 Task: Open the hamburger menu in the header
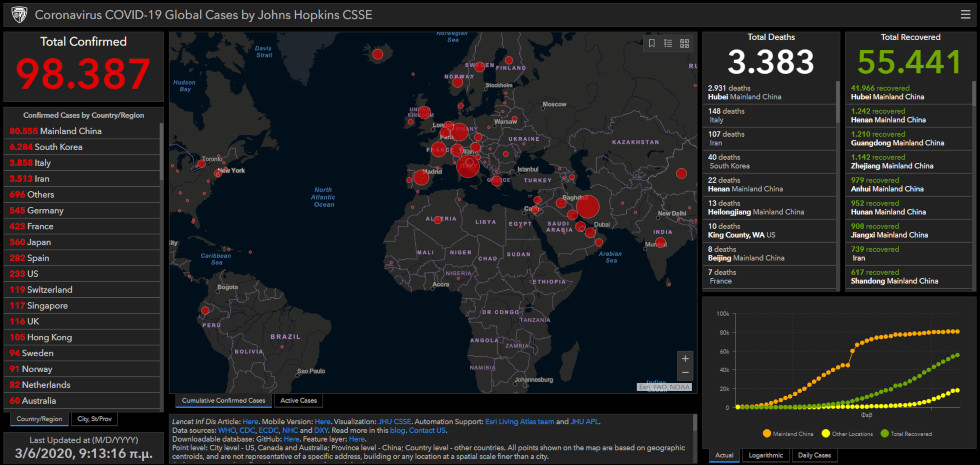pyautogui.click(x=966, y=14)
